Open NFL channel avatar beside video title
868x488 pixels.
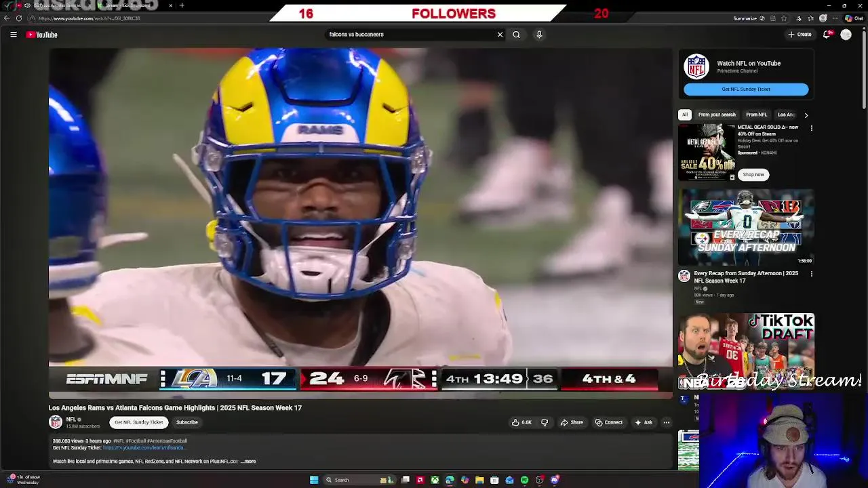tap(56, 422)
